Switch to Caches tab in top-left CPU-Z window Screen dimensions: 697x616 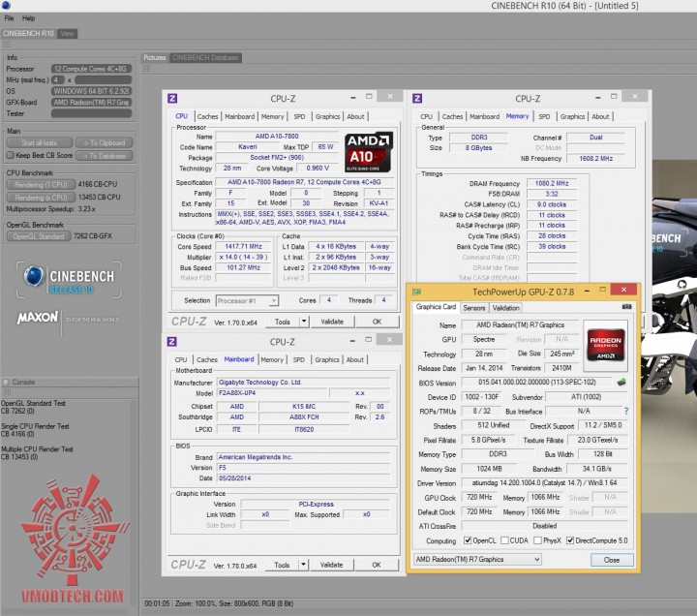tap(207, 116)
